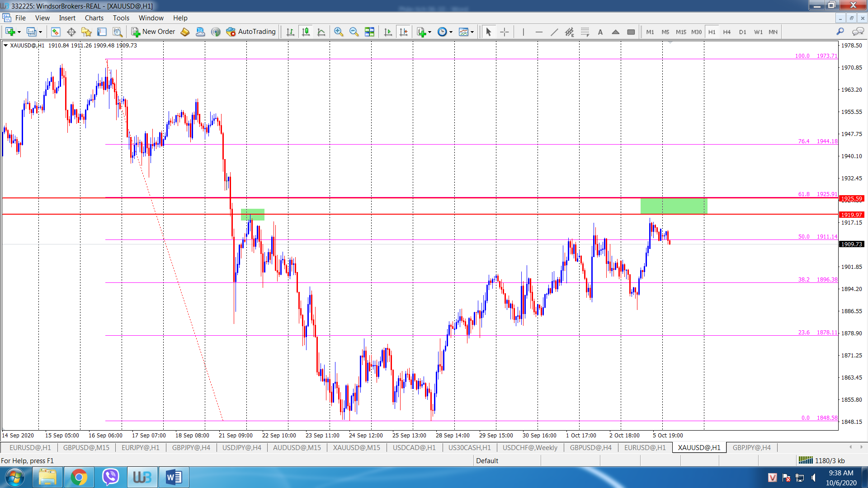Switch chart to line chart mode
The width and height of the screenshot is (868, 488).
321,32
